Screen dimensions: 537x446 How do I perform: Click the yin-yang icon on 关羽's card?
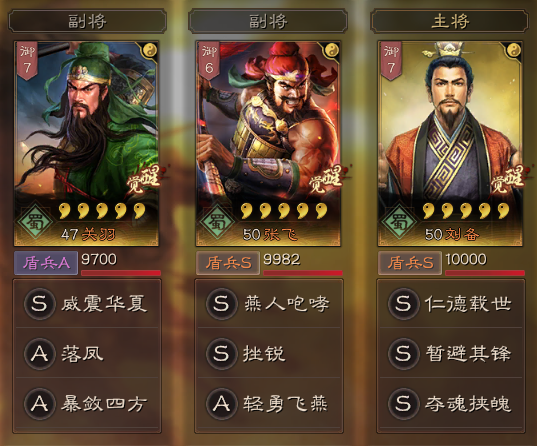click(150, 50)
